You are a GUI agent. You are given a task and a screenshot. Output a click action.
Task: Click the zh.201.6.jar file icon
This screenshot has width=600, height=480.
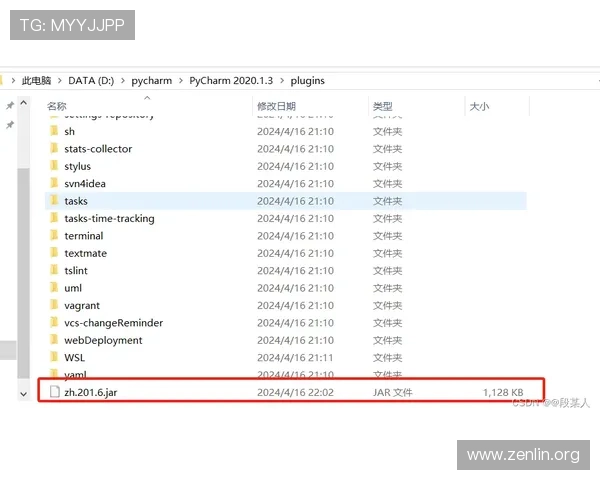coord(55,392)
